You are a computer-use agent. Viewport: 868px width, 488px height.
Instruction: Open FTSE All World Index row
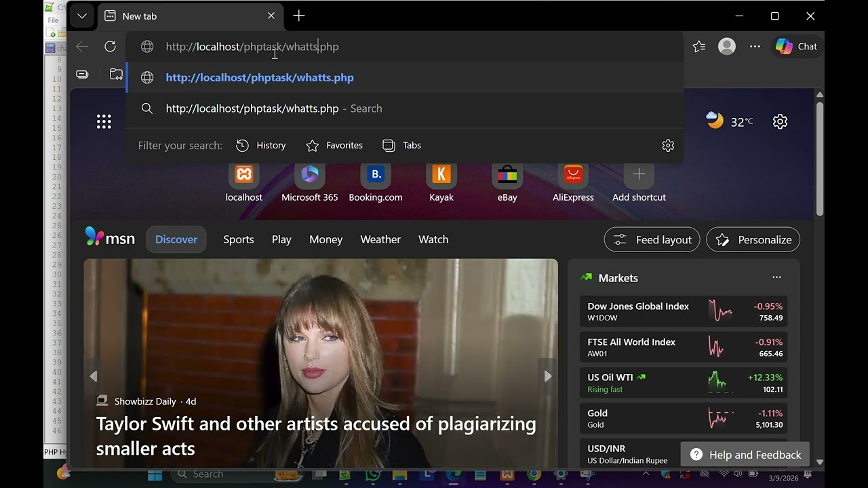click(684, 348)
